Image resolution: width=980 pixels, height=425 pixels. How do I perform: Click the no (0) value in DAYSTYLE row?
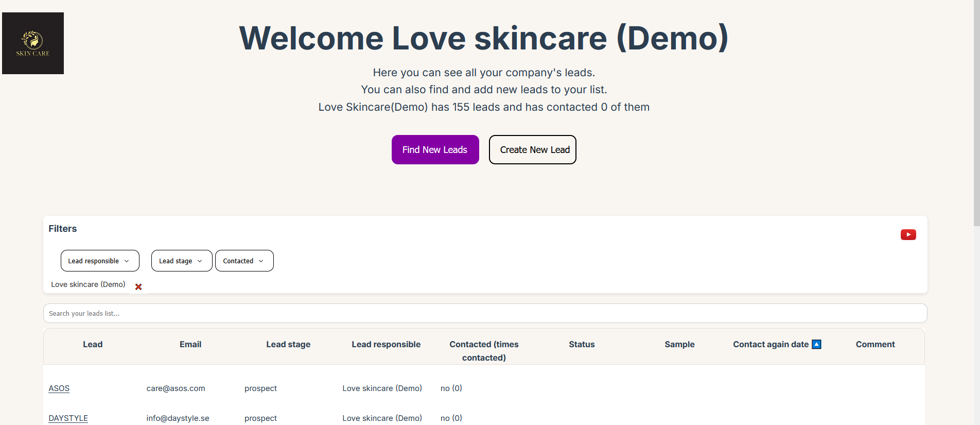pos(451,418)
